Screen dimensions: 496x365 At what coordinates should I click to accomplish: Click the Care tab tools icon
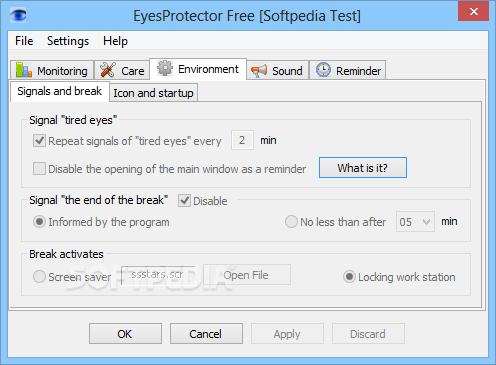(x=108, y=70)
